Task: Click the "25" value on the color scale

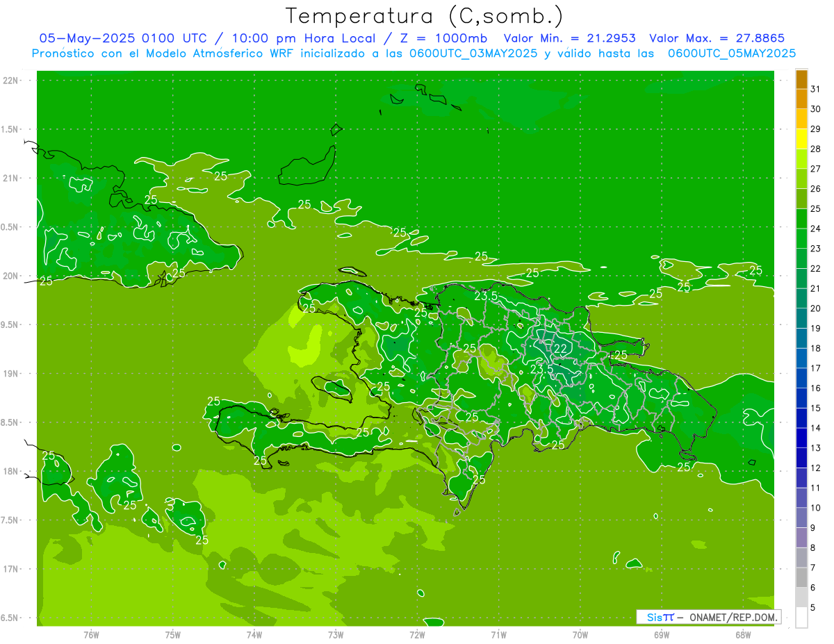Action: tap(816, 209)
